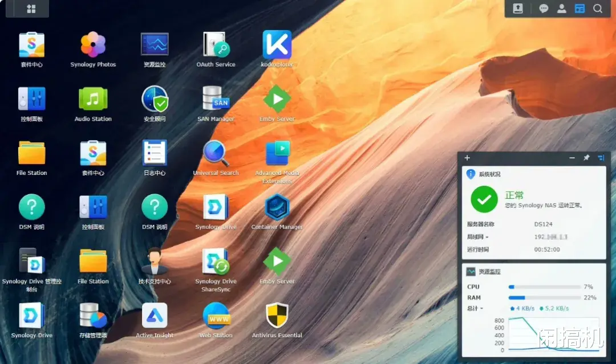This screenshot has height=364, width=616.
Task: Open Advanced Media Extensions
Action: [x=277, y=162]
